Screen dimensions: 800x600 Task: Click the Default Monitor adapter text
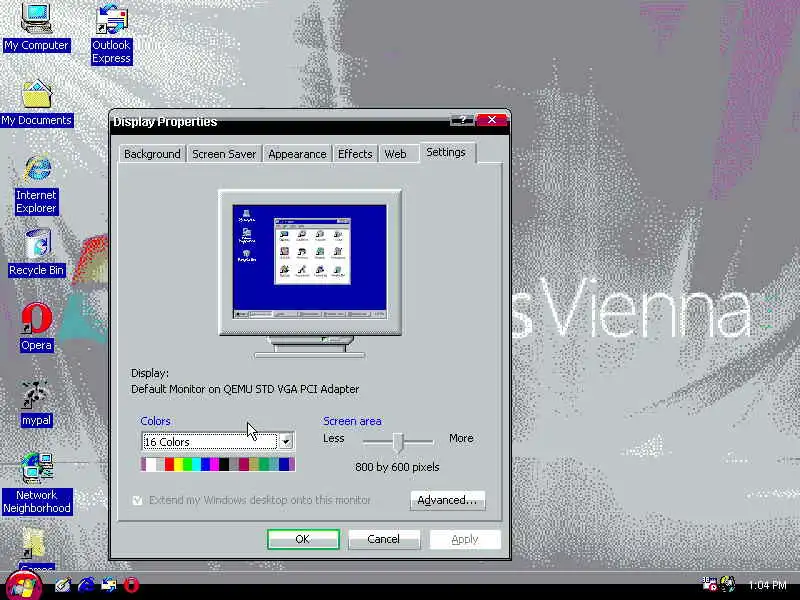pos(245,389)
